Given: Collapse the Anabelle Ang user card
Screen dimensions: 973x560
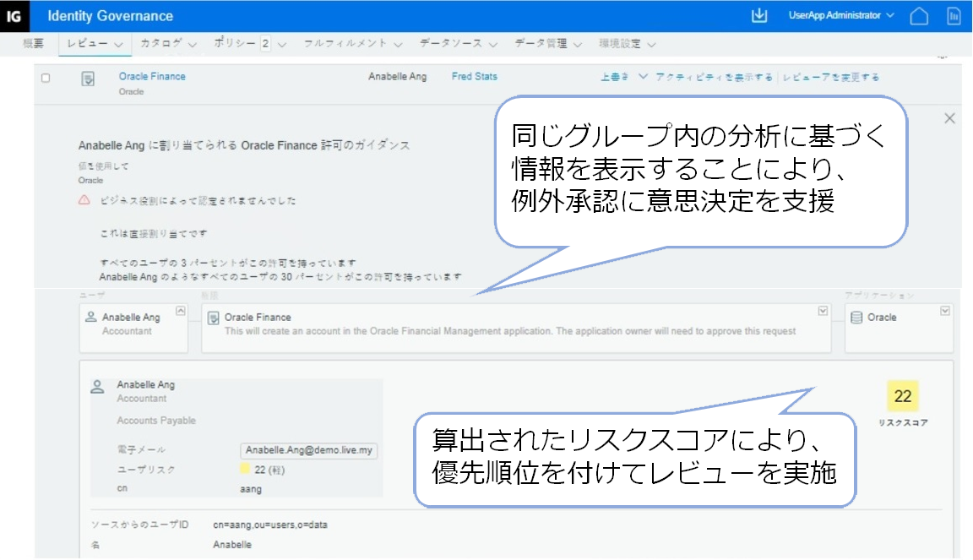Looking at the screenshot, I should [180, 311].
